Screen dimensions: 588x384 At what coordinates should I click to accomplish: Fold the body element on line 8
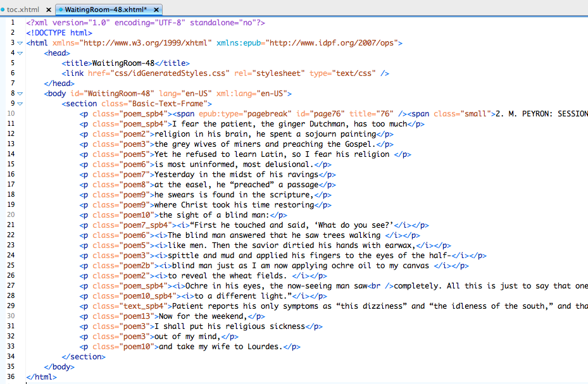pos(20,94)
